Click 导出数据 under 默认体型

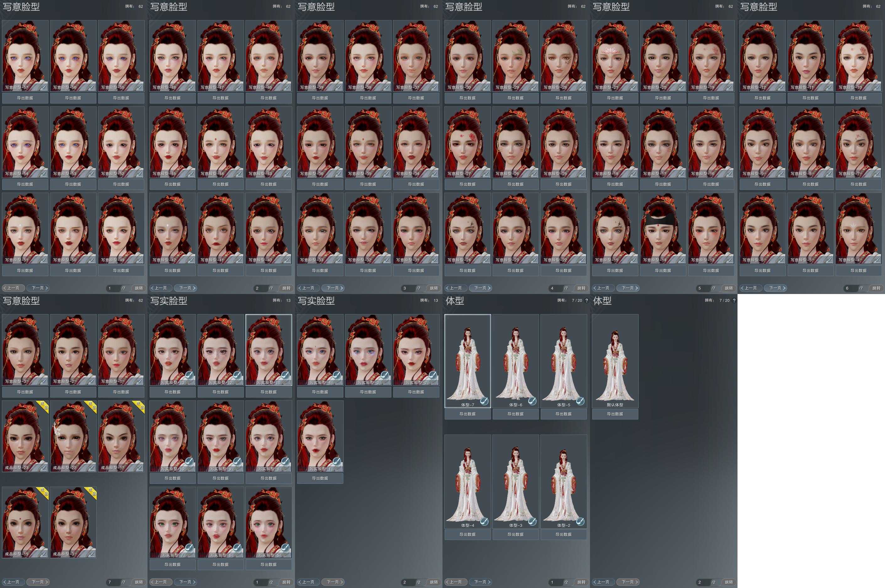pos(615,414)
